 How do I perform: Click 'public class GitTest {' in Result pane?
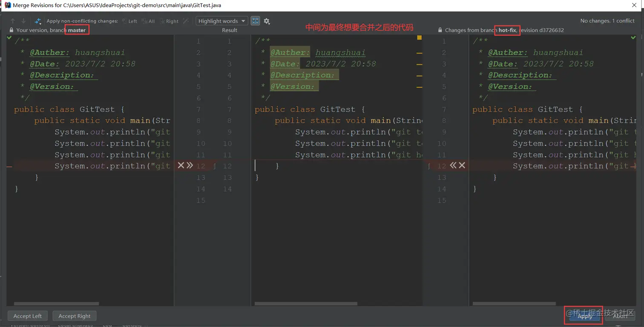click(310, 110)
